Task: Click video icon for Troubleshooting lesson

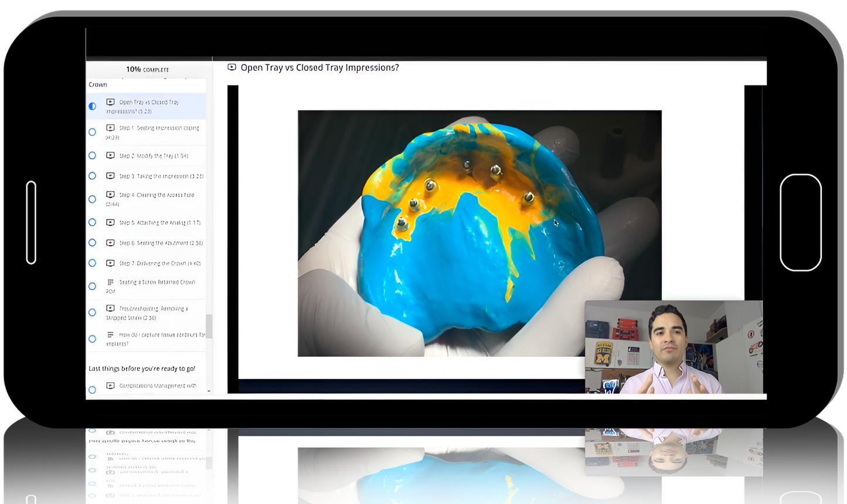Action: point(110,308)
